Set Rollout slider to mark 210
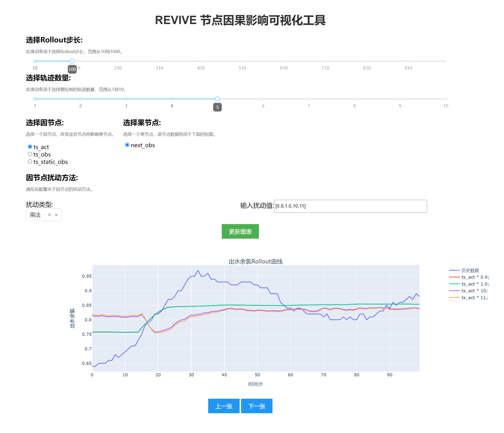The height and width of the screenshot is (433, 504). [x=118, y=61]
